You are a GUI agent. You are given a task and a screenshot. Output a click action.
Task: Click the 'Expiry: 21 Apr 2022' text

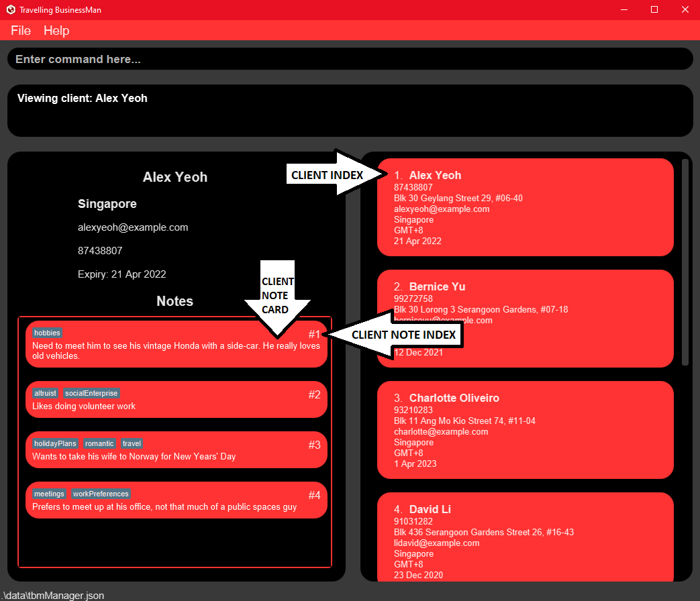pyautogui.click(x=122, y=274)
